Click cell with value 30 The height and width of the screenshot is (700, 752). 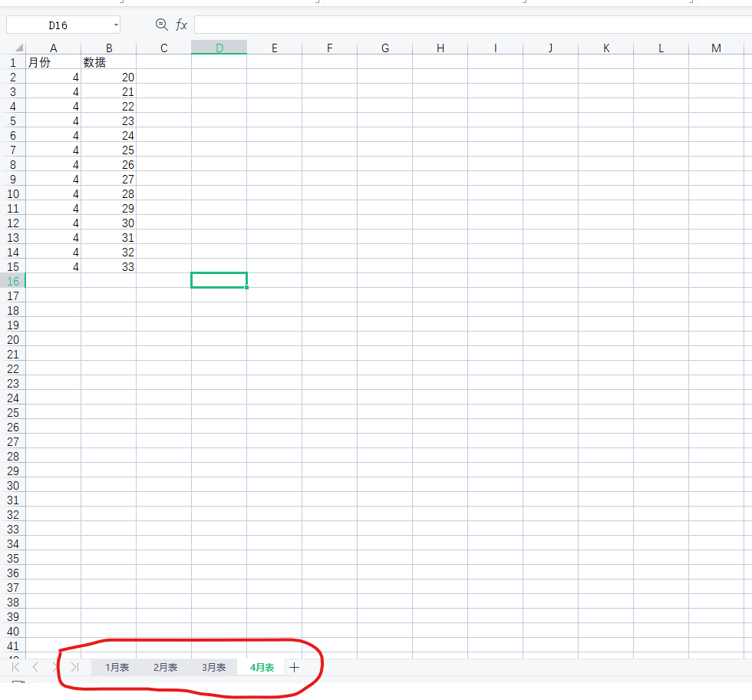[109, 223]
